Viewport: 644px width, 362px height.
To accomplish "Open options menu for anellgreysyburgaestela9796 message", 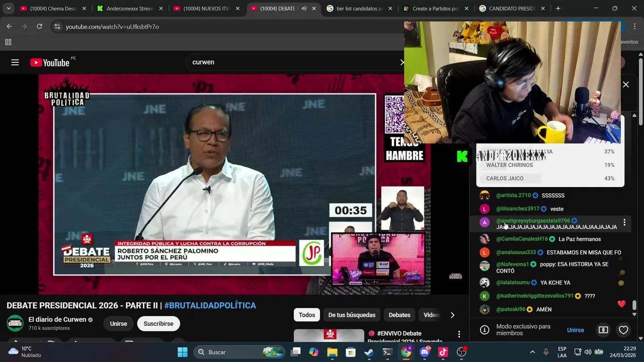I will pos(624,222).
